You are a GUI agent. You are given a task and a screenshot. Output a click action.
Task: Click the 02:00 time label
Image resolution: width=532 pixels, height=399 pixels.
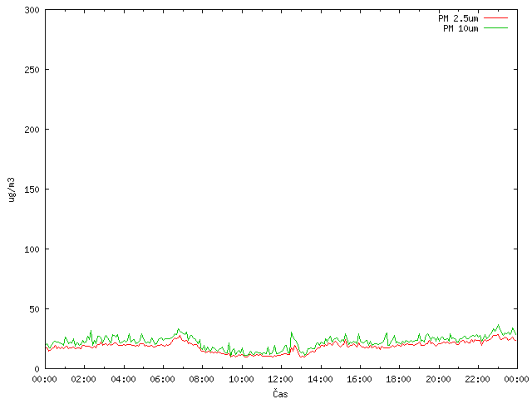83,379
